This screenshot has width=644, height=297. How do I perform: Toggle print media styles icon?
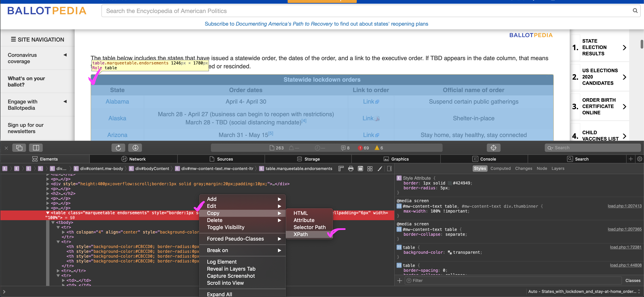coord(351,169)
